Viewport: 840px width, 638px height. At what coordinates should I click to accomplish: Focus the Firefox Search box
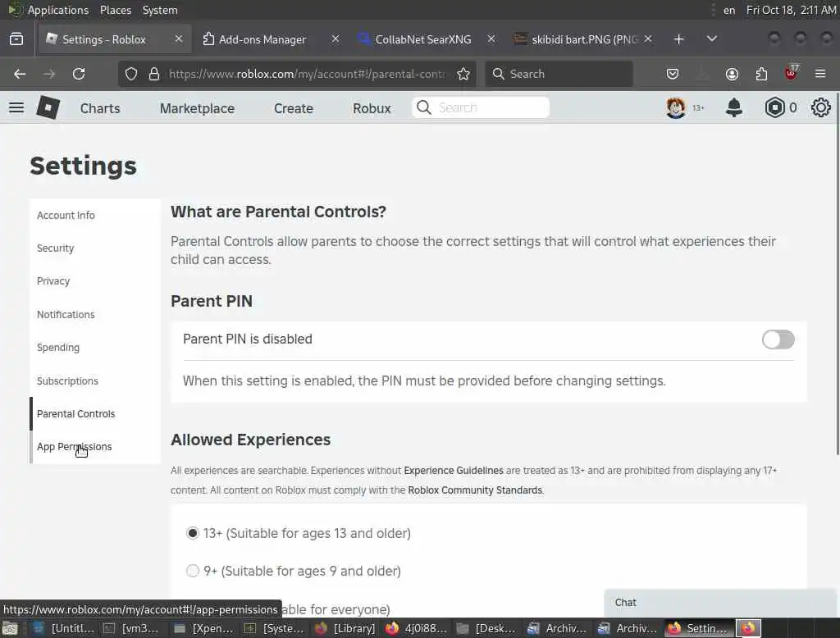point(559,74)
